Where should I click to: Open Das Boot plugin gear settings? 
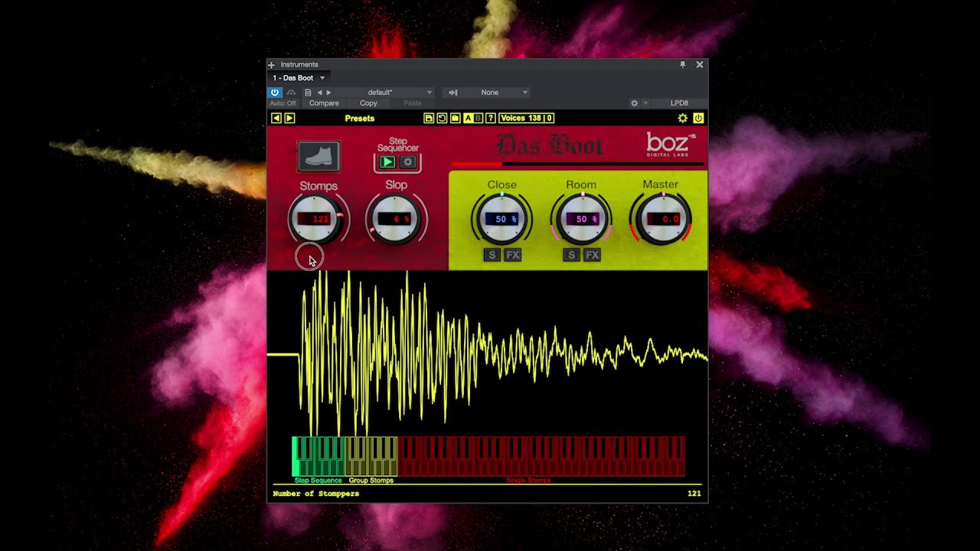point(683,118)
